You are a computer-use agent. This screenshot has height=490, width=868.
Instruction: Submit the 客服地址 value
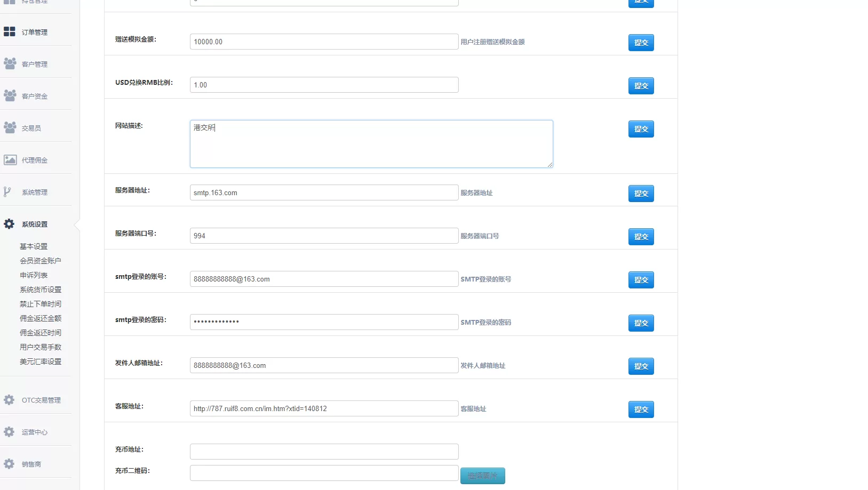pos(641,409)
